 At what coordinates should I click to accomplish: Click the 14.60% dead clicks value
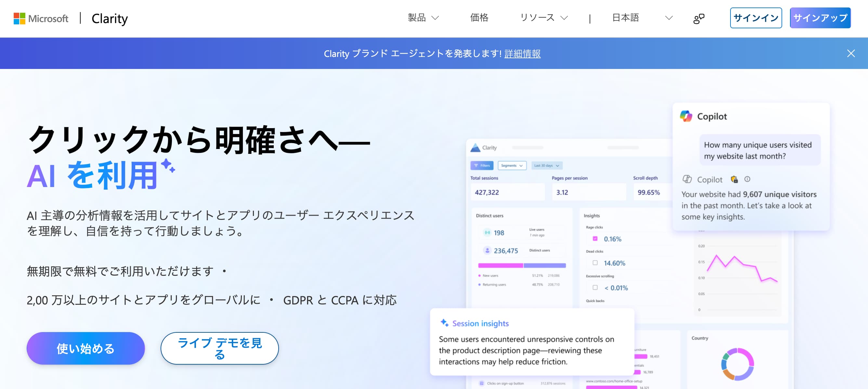(614, 263)
